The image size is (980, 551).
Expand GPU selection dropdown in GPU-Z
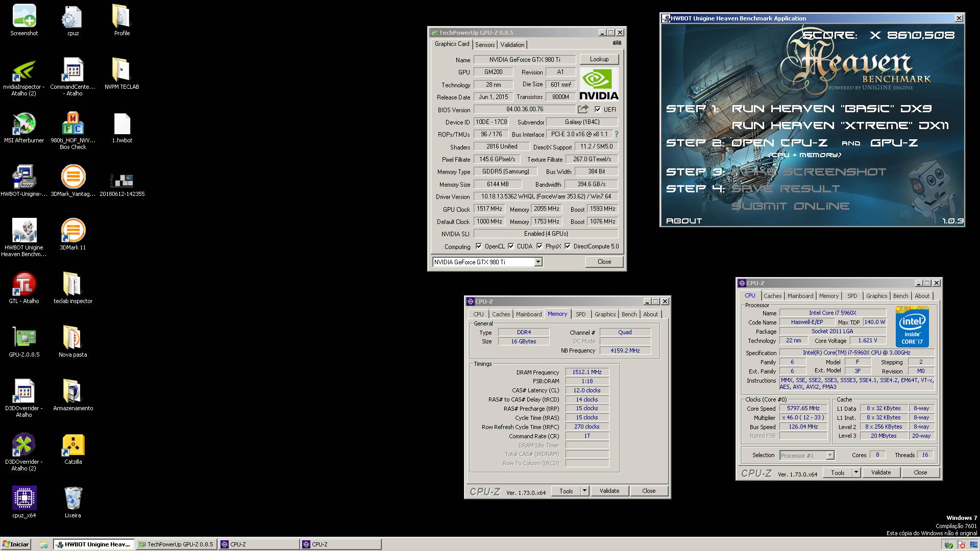(538, 262)
